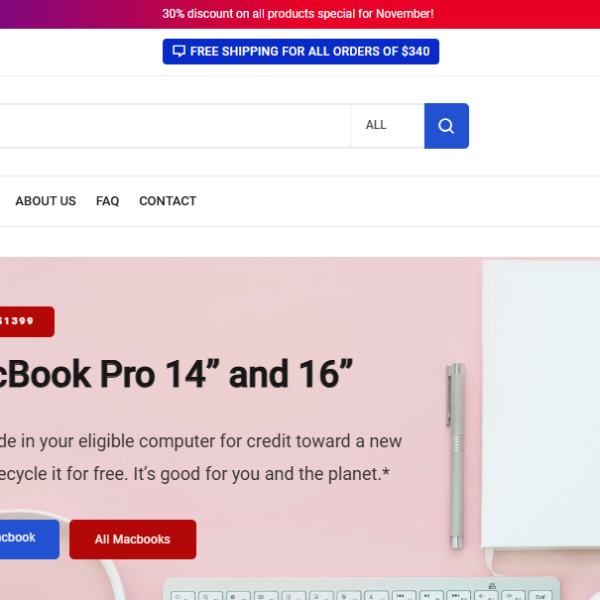Image resolution: width=600 pixels, height=600 pixels.
Task: Click the blue Macbook button
Action: coord(29,539)
